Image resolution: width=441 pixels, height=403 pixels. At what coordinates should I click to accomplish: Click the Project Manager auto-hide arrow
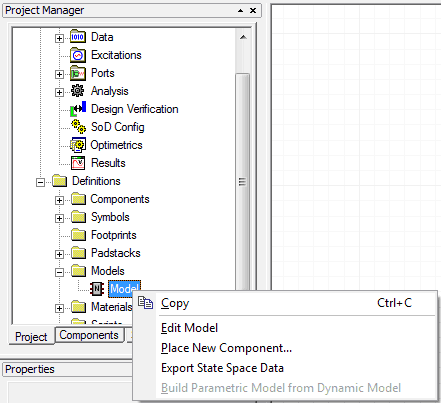click(x=241, y=11)
